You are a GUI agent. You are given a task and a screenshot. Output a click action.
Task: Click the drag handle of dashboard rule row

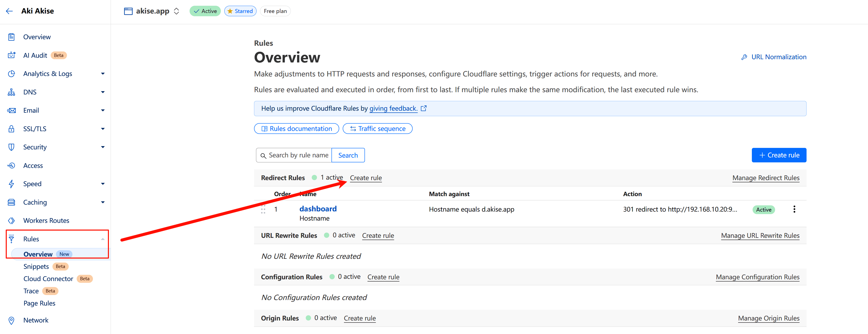click(x=263, y=209)
